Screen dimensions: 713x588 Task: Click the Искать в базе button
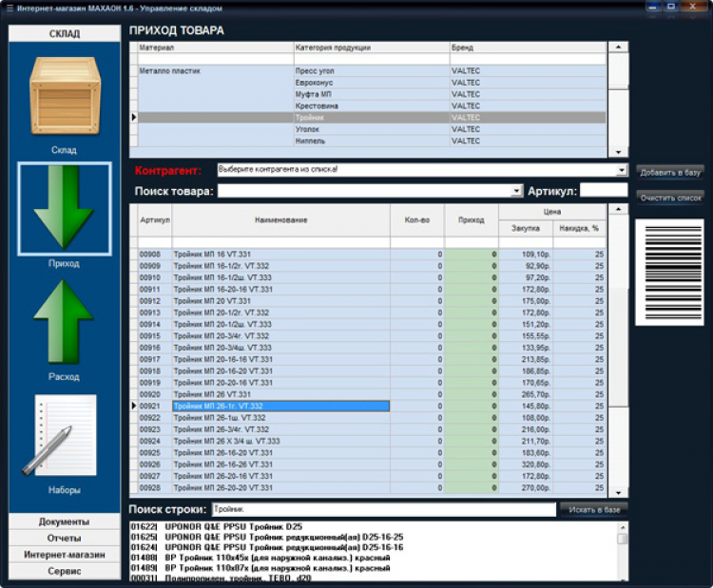click(x=594, y=510)
